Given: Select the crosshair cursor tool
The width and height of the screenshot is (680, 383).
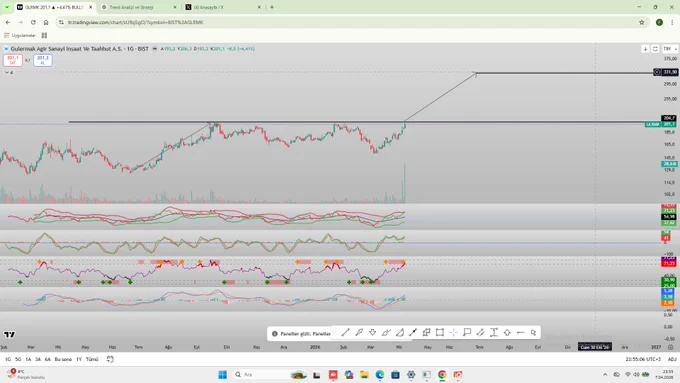Looking at the screenshot, I should click(453, 333).
